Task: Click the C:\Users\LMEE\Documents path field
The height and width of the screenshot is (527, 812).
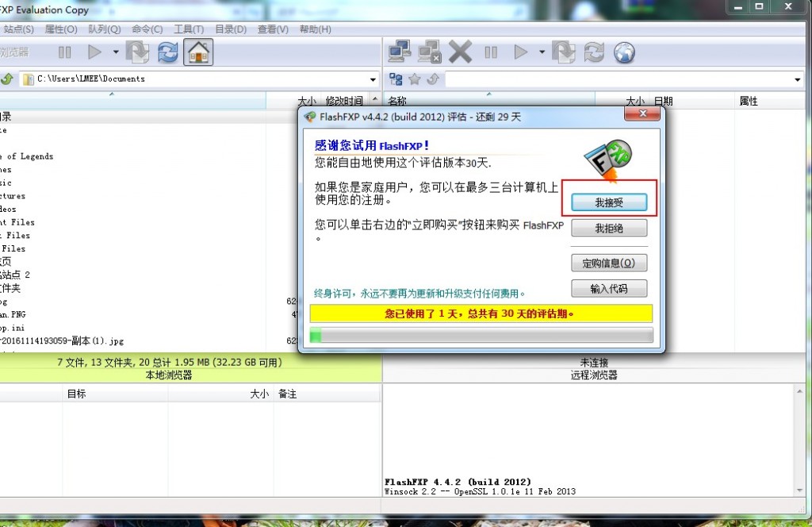Action: pyautogui.click(x=199, y=79)
